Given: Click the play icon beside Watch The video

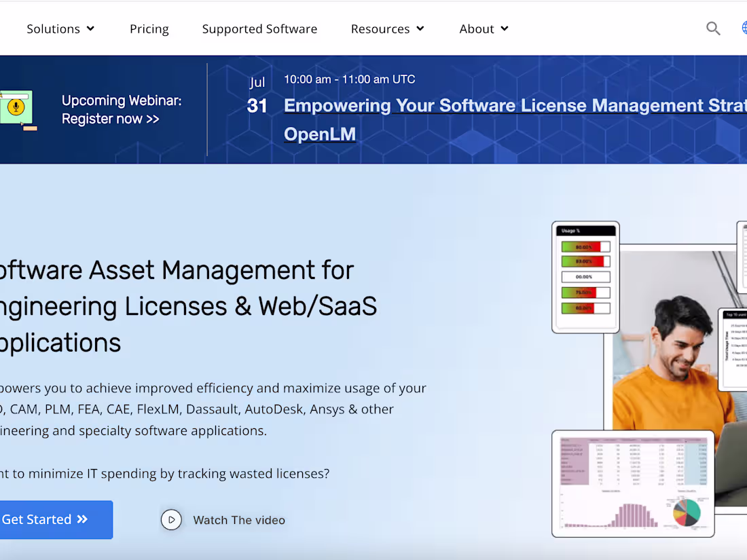Looking at the screenshot, I should pyautogui.click(x=171, y=519).
